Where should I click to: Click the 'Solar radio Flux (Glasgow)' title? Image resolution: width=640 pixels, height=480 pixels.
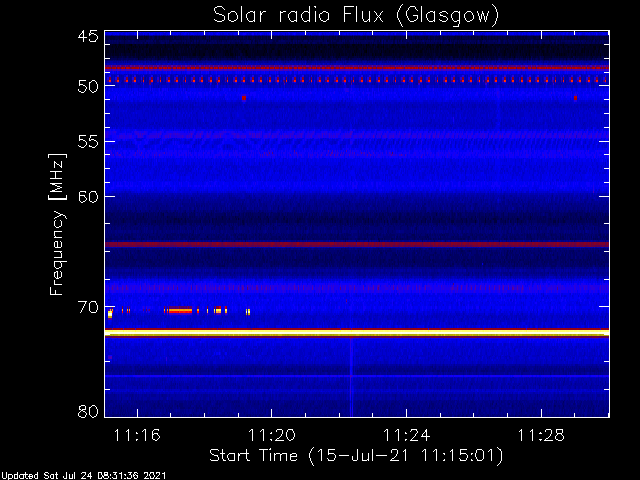356,16
